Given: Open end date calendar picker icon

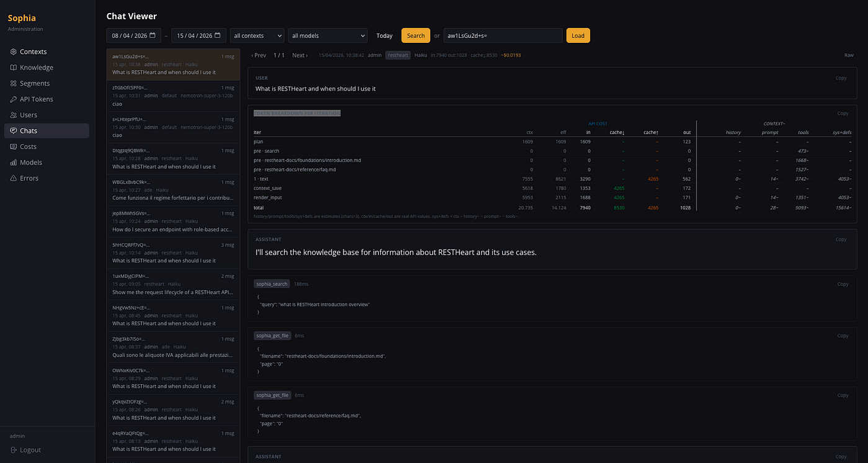Looking at the screenshot, I should 218,36.
